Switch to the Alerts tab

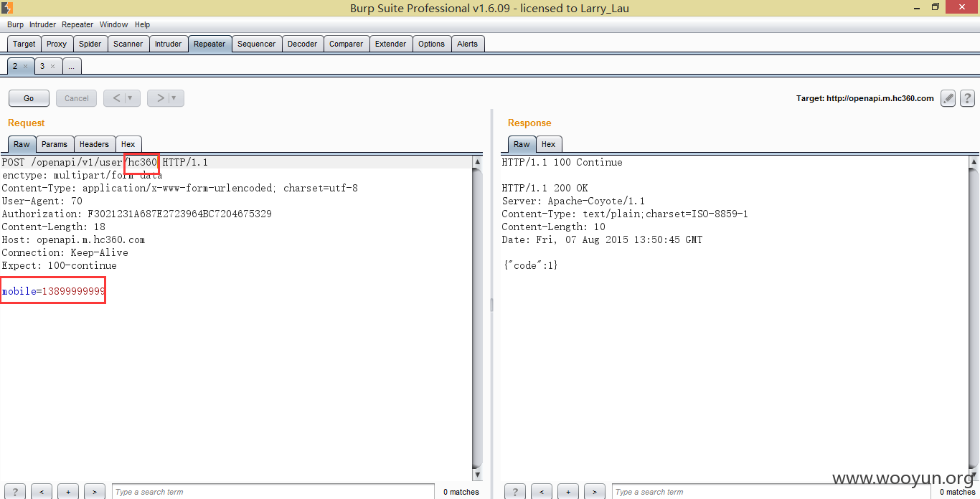click(x=467, y=44)
